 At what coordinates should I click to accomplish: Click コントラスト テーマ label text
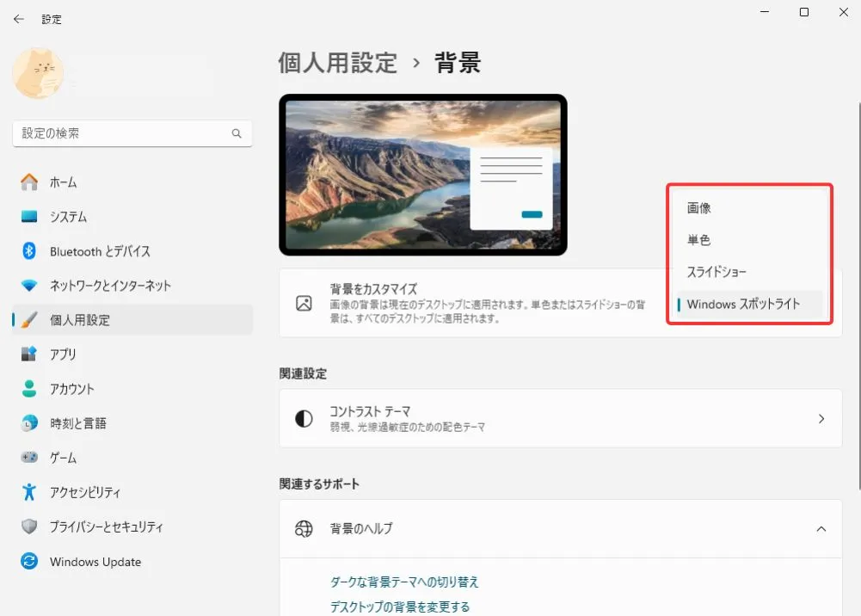pyautogui.click(x=370, y=411)
